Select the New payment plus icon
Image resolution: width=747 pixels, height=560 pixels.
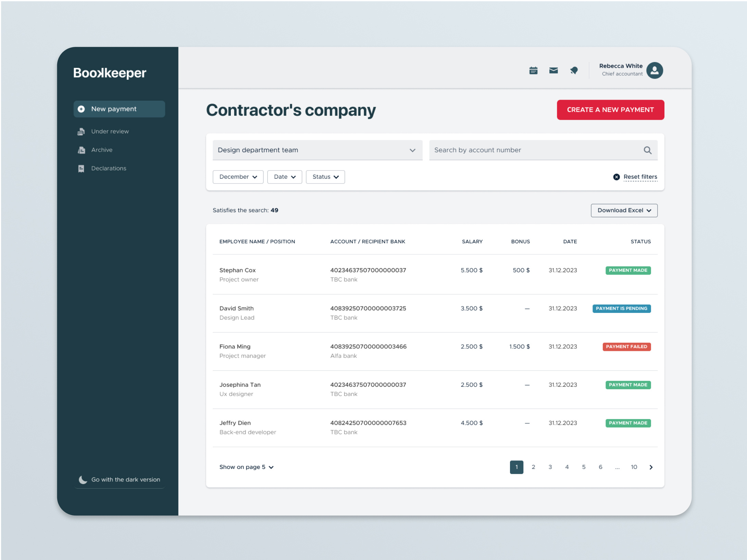(x=81, y=109)
